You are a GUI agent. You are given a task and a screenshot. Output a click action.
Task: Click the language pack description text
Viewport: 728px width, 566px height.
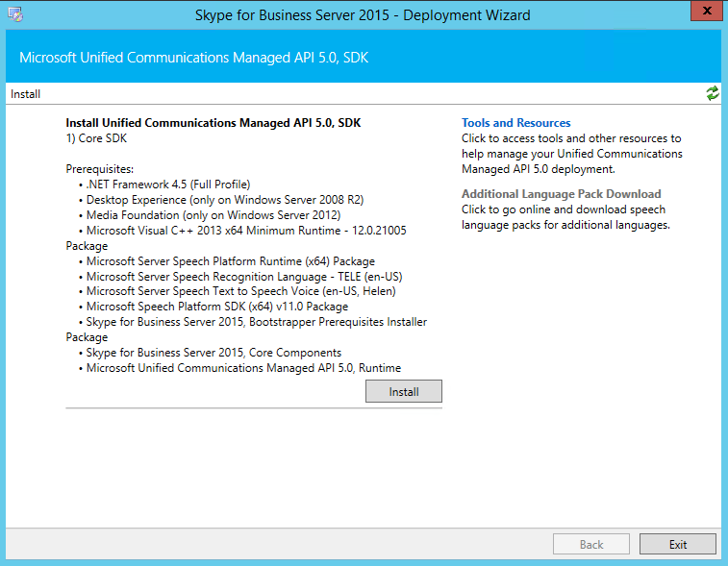(566, 217)
